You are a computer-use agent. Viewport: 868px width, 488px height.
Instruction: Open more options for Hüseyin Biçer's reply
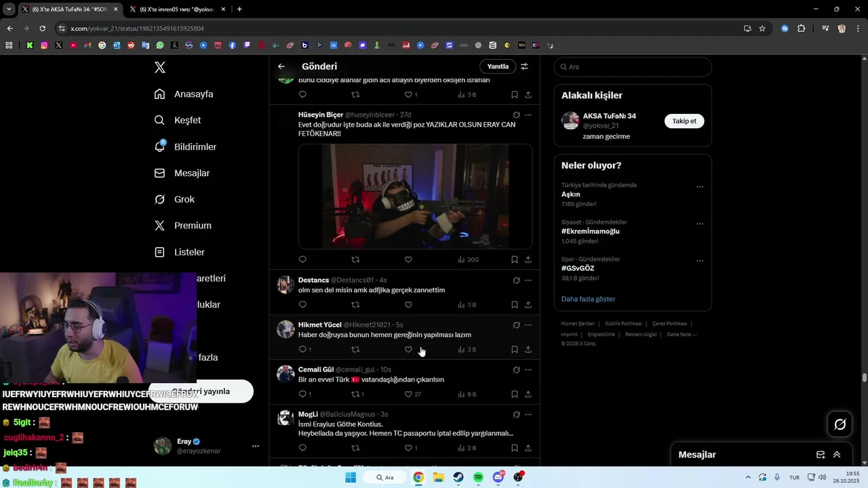pyautogui.click(x=528, y=115)
